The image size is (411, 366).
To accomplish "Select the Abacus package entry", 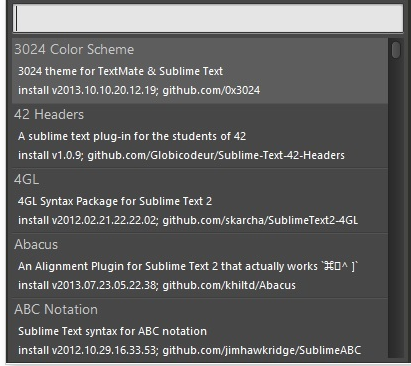I will point(200,265).
